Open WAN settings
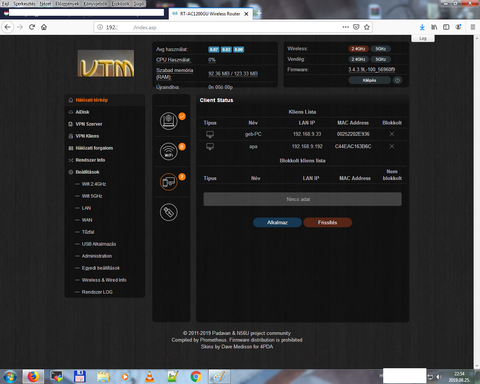 [x=87, y=220]
